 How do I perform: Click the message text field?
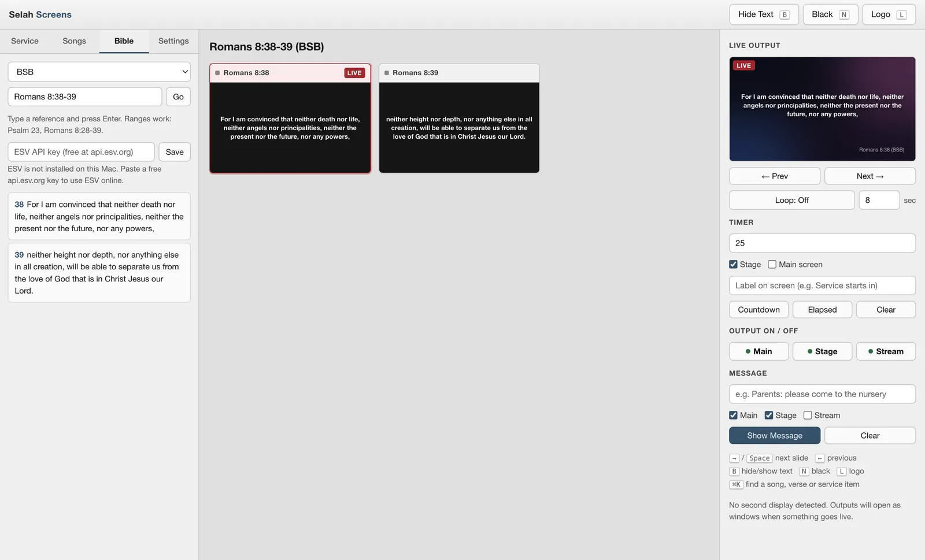point(822,394)
